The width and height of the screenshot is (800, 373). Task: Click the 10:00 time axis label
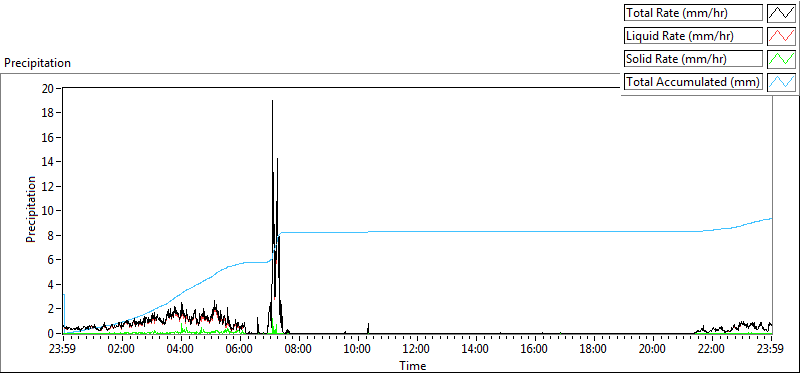point(358,350)
